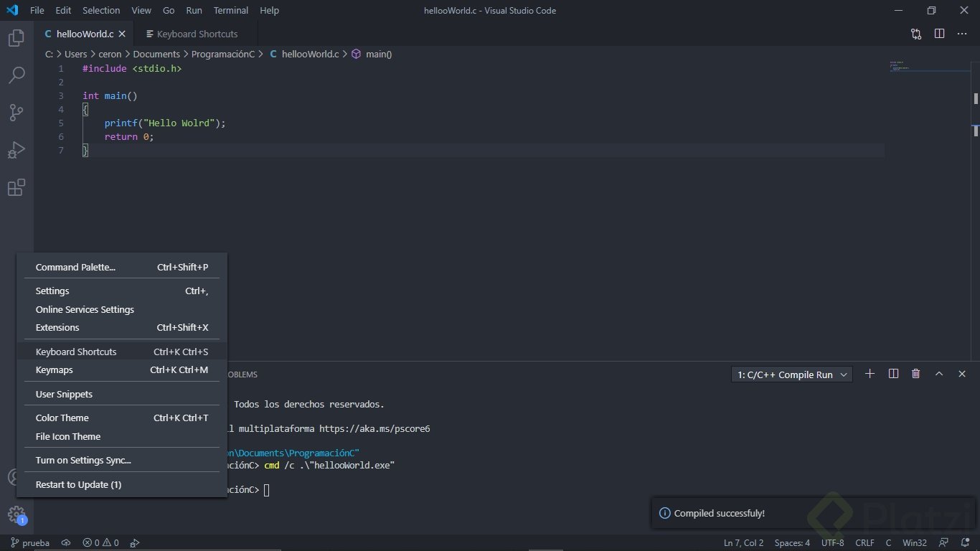
Task: Switch to the Keyboard Shortcuts tab
Action: click(197, 34)
